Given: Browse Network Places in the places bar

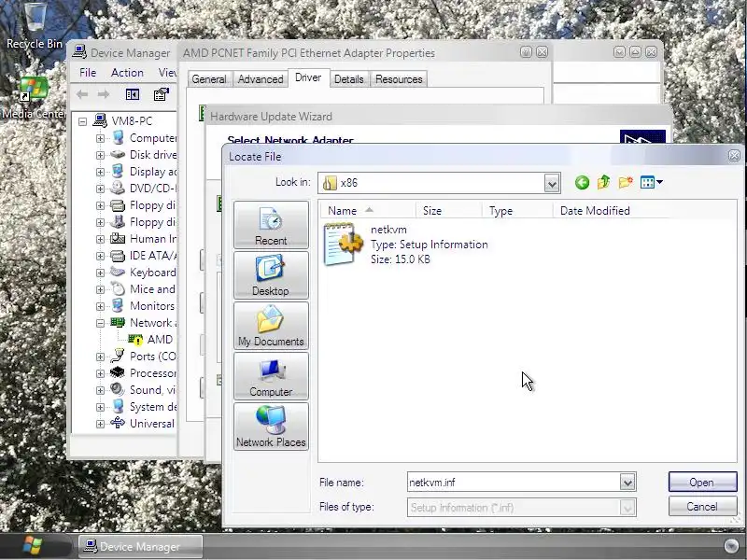Looking at the screenshot, I should pos(271,427).
